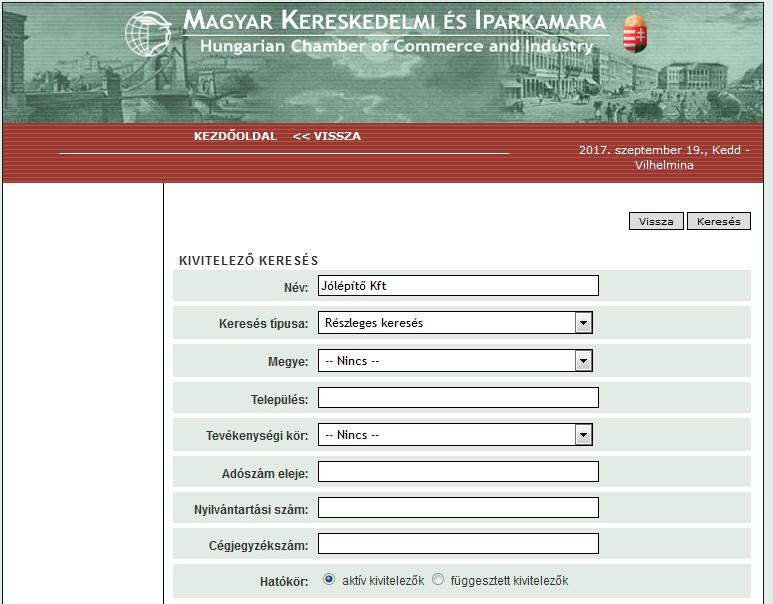Go to KEZDŐOLDAL home link
The height and width of the screenshot is (604, 773).
[x=235, y=136]
